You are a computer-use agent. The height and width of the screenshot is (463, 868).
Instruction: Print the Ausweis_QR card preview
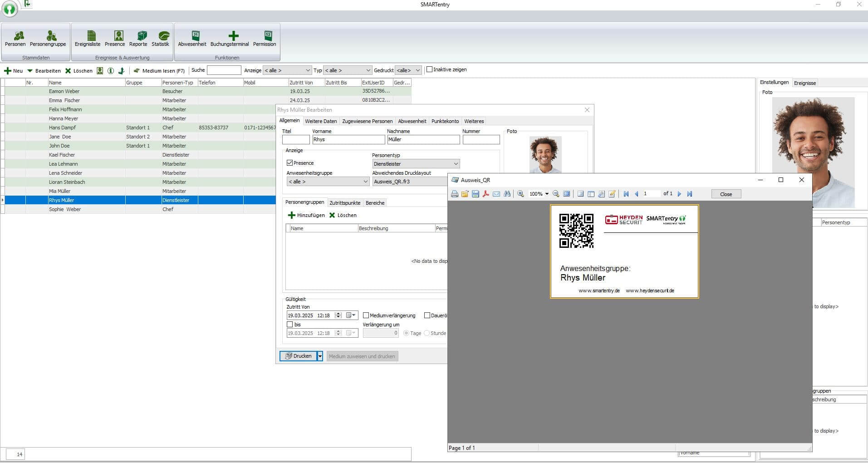click(455, 194)
